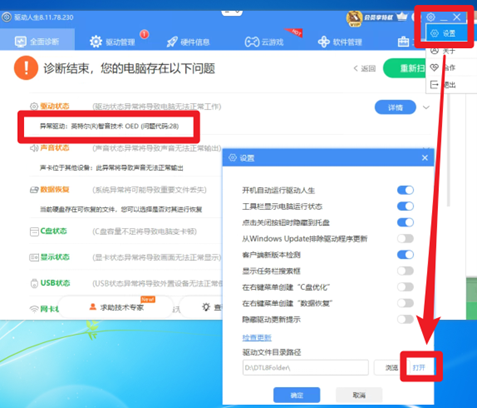Click the 声音状态 speaker icon
This screenshot has height=408, width=477.
tap(34, 148)
